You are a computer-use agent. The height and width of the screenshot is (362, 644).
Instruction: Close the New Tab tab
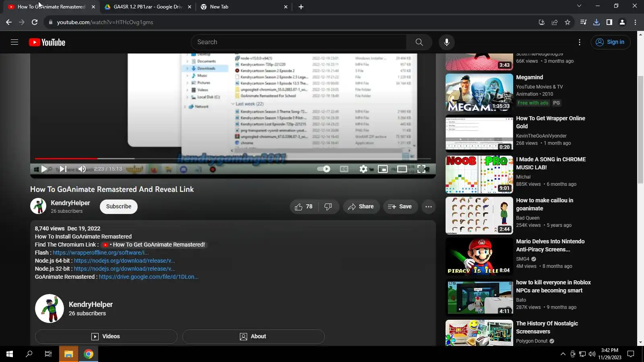coord(286,7)
